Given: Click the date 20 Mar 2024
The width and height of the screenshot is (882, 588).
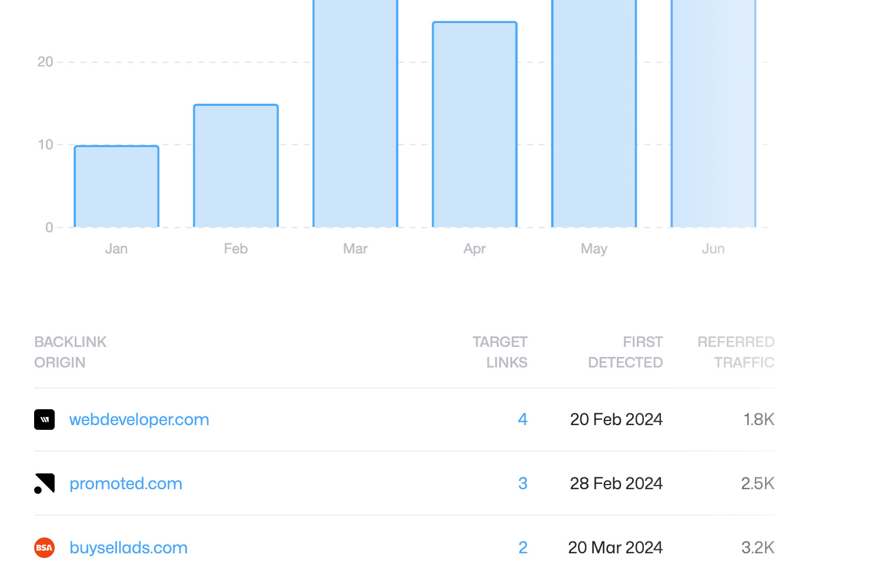Looking at the screenshot, I should point(615,547).
